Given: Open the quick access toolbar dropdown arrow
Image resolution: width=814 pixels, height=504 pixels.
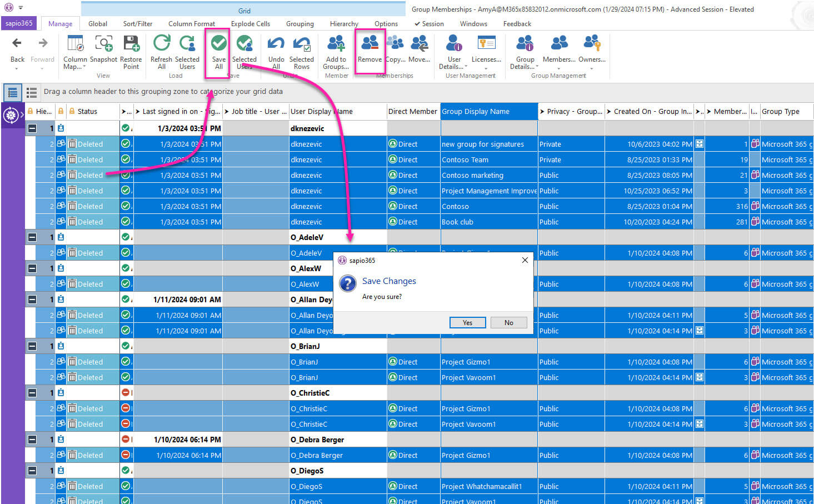Looking at the screenshot, I should [x=21, y=8].
